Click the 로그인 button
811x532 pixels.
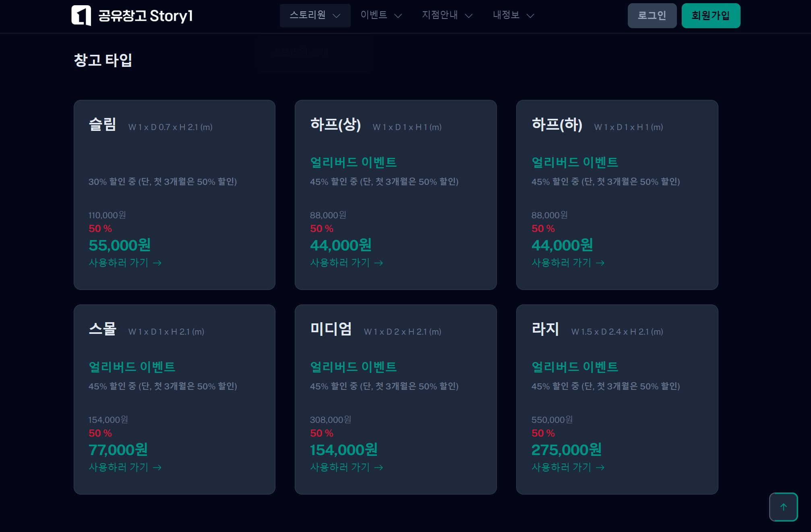652,16
